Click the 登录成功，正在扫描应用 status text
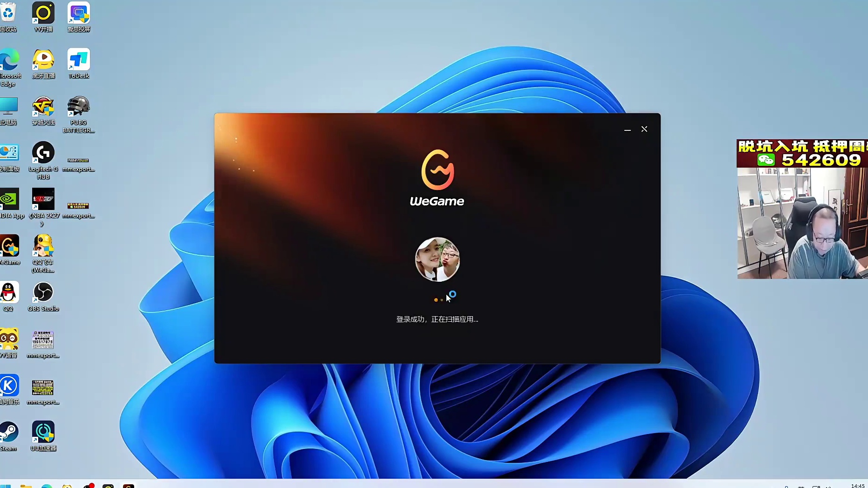Viewport: 868px width, 488px height. point(437,319)
